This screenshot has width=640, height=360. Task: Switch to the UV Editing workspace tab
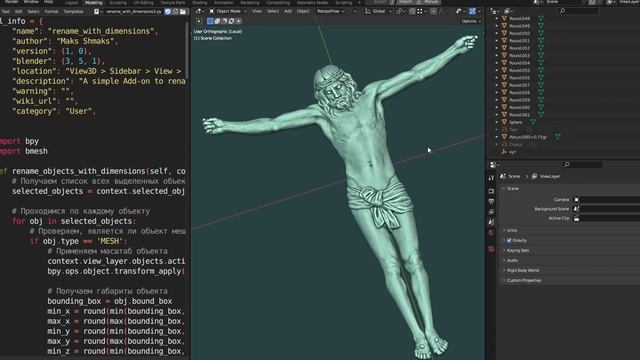coord(144,2)
